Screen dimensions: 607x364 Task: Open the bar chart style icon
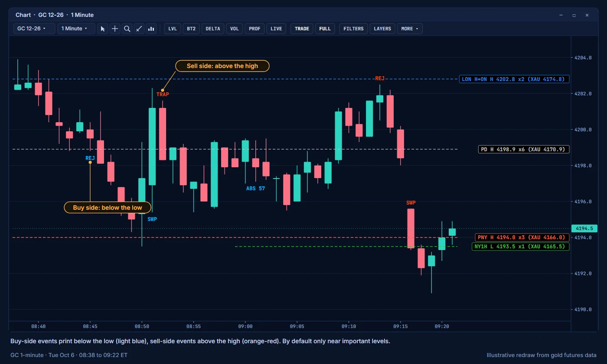151,29
